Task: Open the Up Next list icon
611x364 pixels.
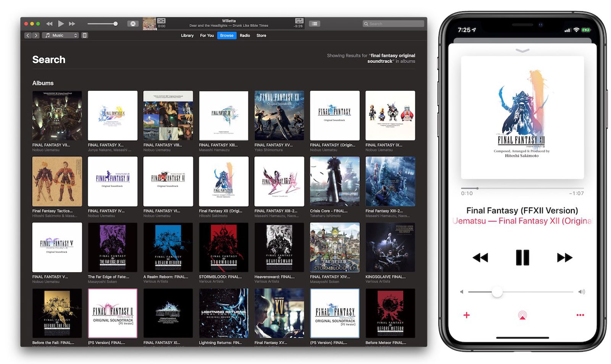Action: tap(314, 24)
